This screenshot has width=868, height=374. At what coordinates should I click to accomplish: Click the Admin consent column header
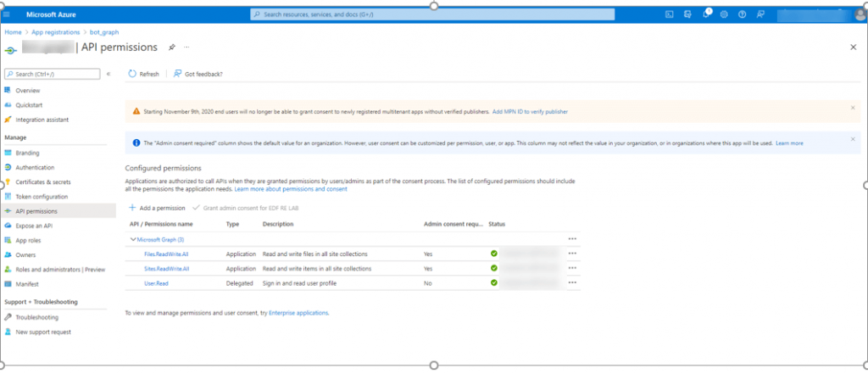click(x=453, y=224)
